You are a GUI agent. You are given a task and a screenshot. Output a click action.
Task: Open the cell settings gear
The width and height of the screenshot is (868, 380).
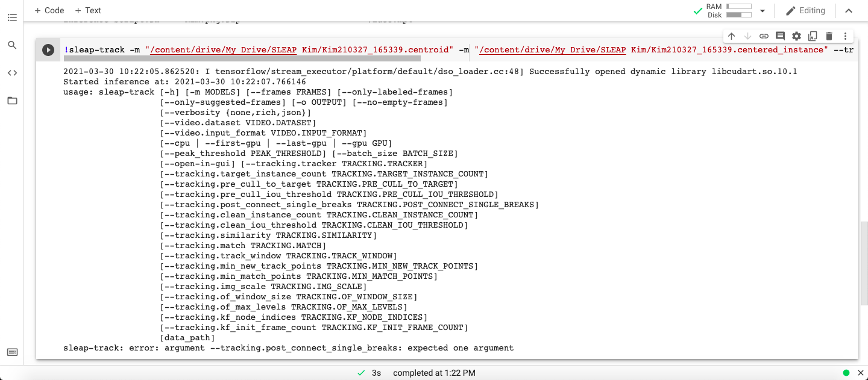pyautogui.click(x=796, y=36)
